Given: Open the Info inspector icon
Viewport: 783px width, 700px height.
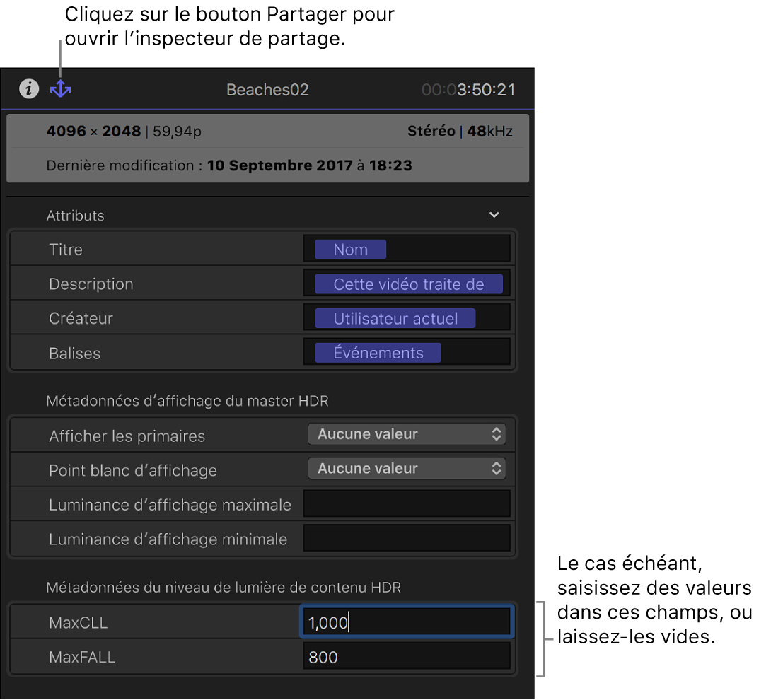Looking at the screenshot, I should click(x=29, y=89).
